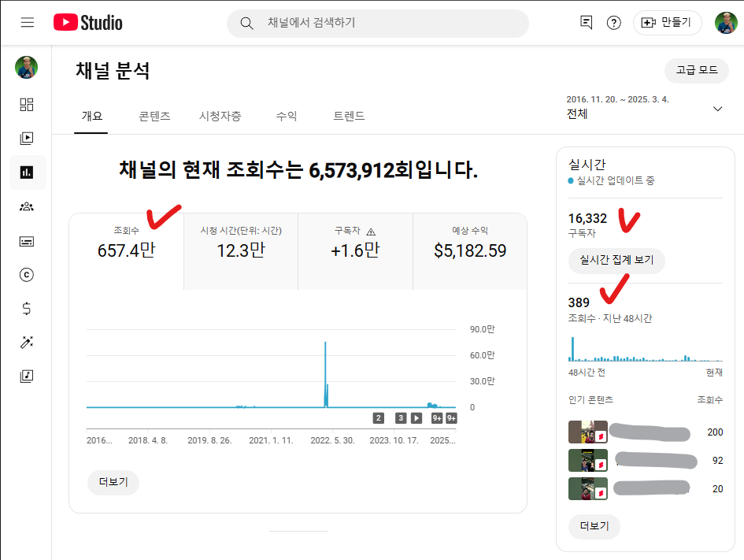
Task: Open Audio library icon in sidebar
Action: tap(27, 376)
